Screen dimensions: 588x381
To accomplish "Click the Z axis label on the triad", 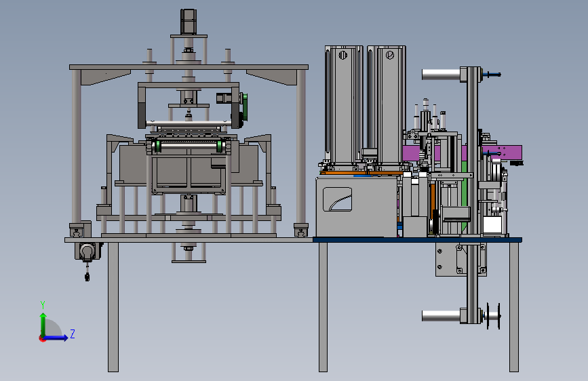I will [x=73, y=334].
